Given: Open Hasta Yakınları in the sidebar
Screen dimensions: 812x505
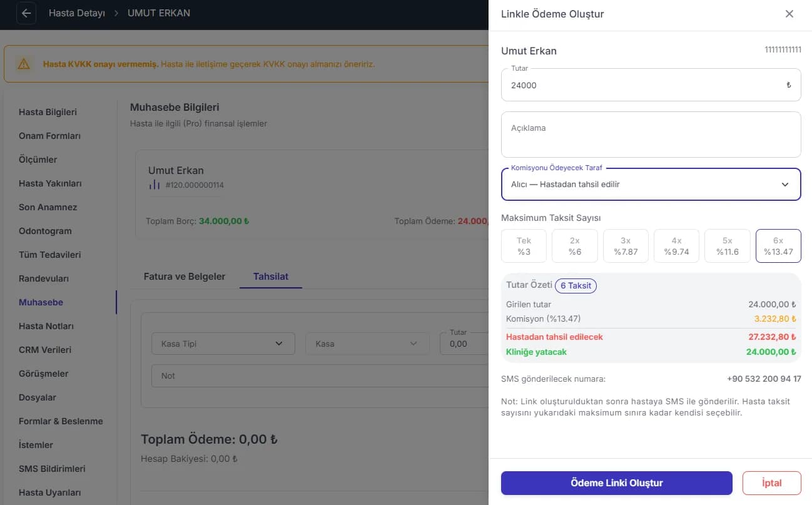Looking at the screenshot, I should [x=50, y=183].
